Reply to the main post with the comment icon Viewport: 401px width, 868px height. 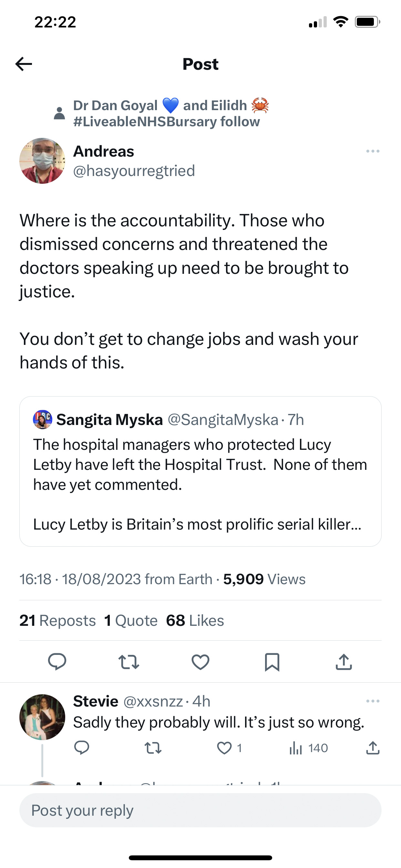pos(57,662)
